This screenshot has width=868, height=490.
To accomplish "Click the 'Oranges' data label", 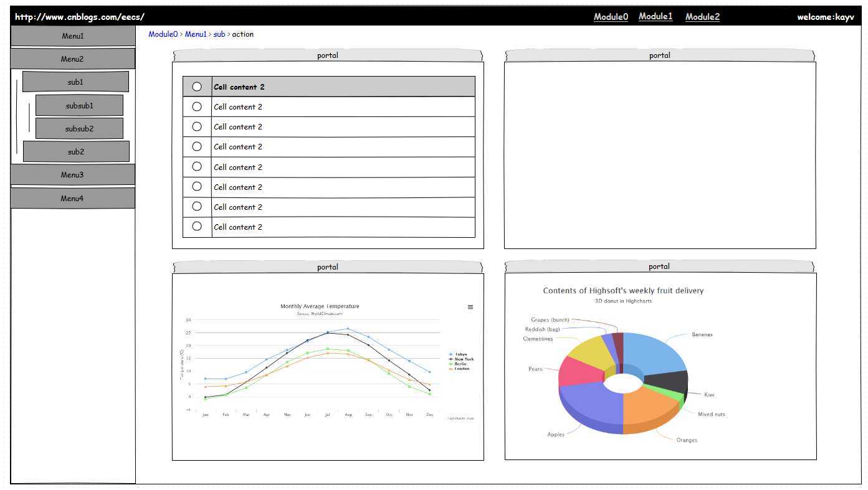I will tap(687, 440).
